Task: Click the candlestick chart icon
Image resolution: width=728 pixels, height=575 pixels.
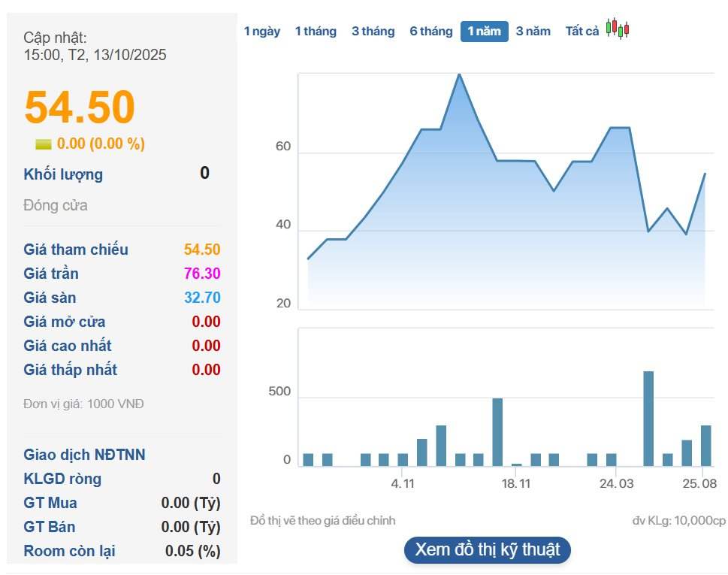Action: point(617,29)
